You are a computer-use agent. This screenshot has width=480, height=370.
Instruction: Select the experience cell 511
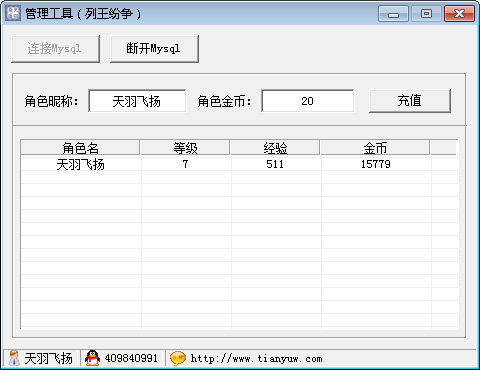pyautogui.click(x=275, y=164)
